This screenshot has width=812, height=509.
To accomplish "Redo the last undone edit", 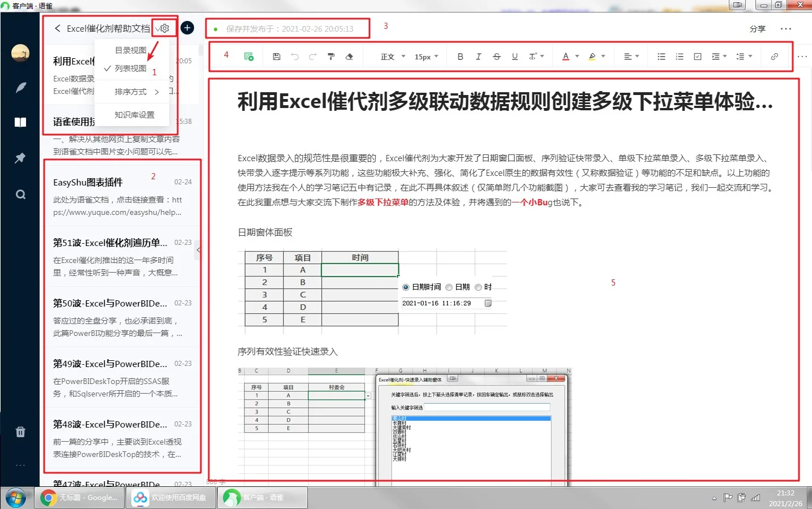I will [313, 57].
